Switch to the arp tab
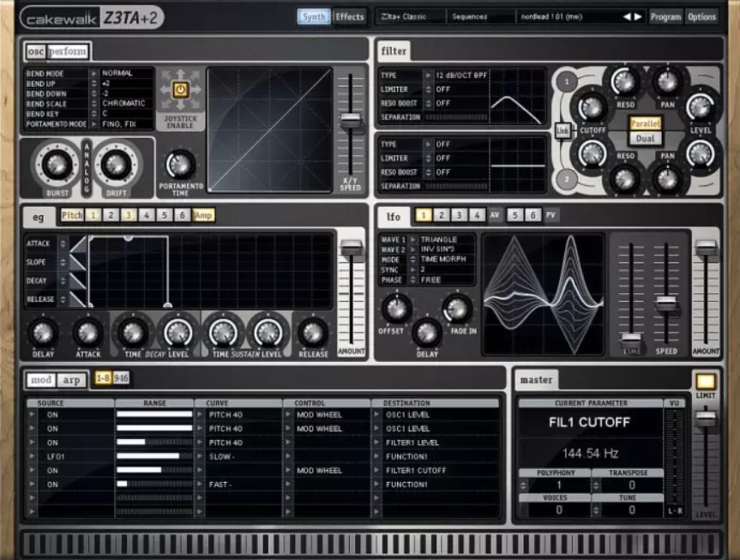This screenshot has height=560, width=740. pyautogui.click(x=71, y=380)
